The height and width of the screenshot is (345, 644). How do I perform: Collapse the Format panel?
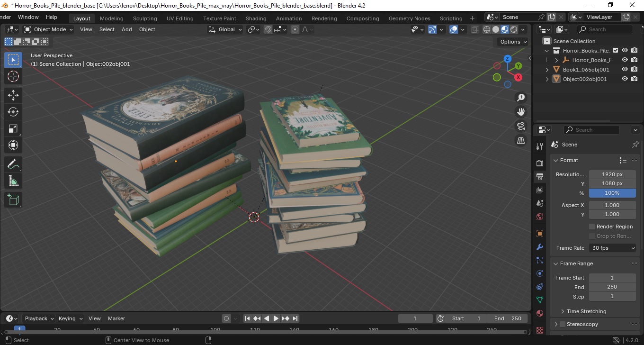click(556, 160)
